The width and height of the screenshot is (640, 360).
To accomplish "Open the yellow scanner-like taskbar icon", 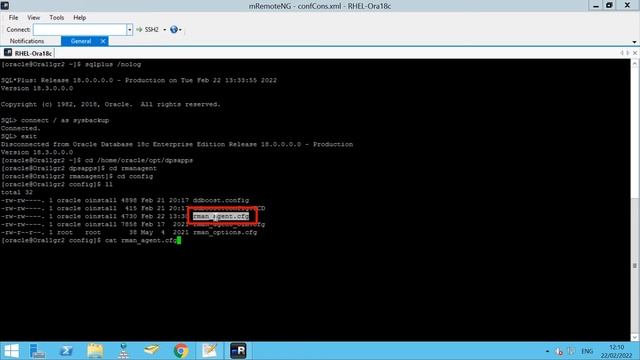I will 152,351.
